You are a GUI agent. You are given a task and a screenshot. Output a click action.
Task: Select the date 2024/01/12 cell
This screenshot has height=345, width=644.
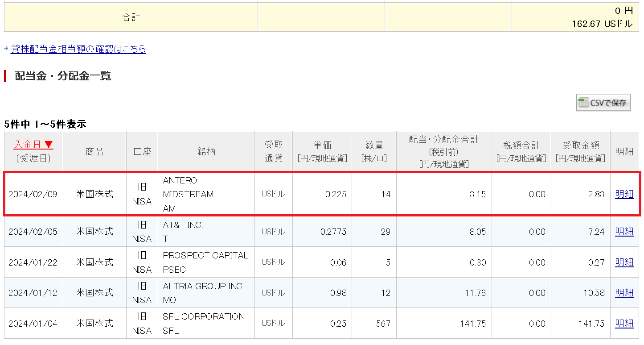[x=33, y=293]
